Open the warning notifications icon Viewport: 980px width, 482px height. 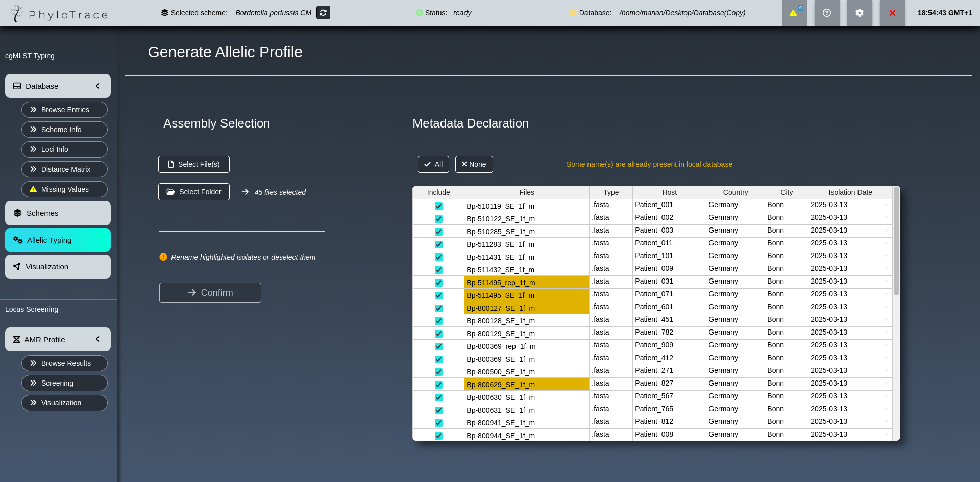[x=794, y=13]
